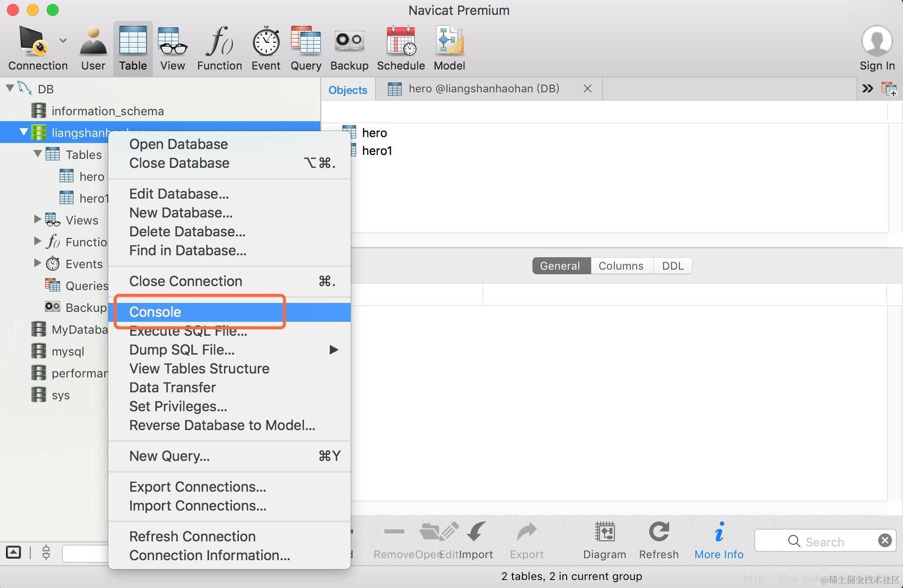Switch to Columns info segment
This screenshot has width=903, height=588.
point(621,266)
